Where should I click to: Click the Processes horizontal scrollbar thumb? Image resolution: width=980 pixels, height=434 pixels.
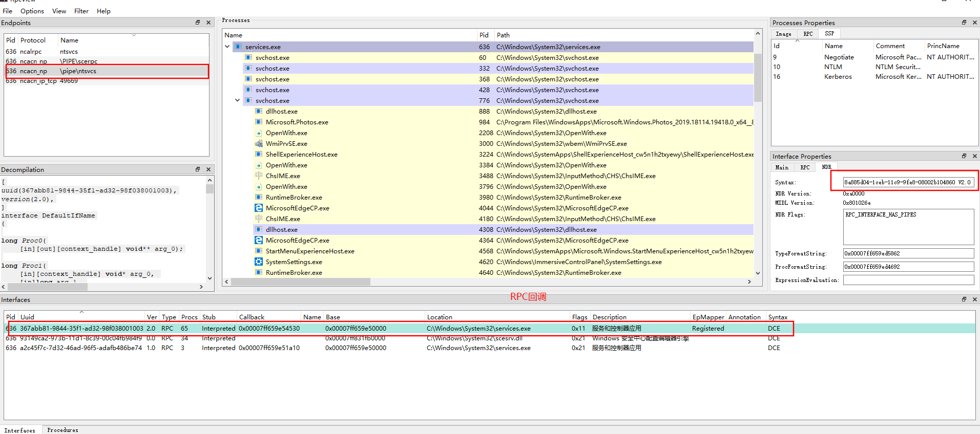point(300,282)
